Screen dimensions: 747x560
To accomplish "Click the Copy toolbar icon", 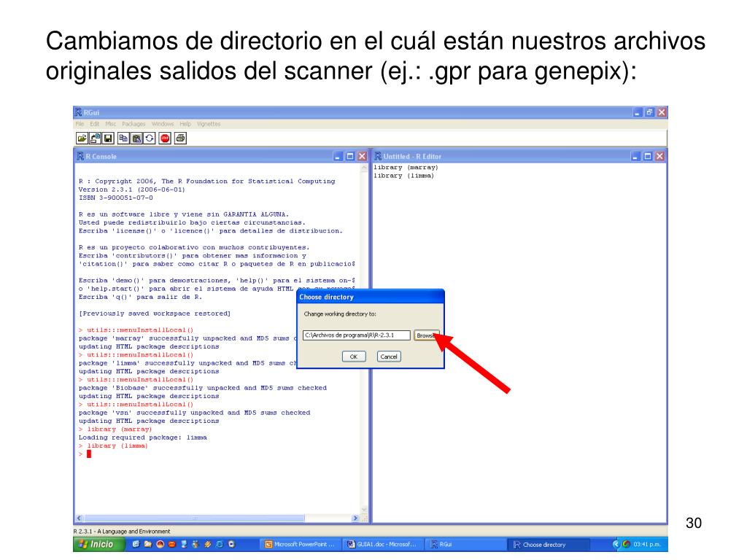I will (123, 139).
